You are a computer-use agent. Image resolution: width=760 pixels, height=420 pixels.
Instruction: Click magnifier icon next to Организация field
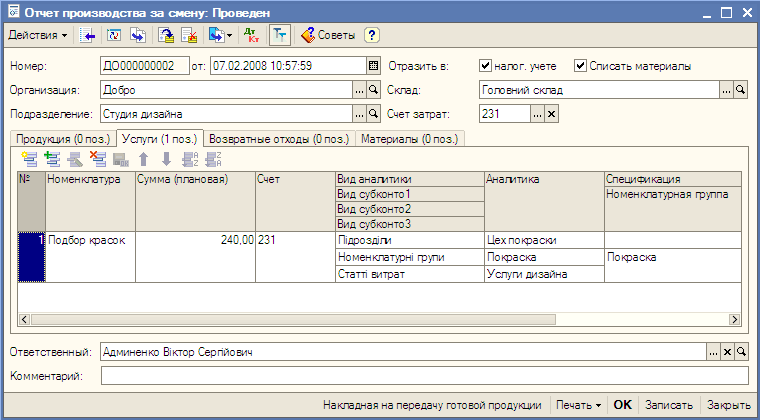pos(374,90)
